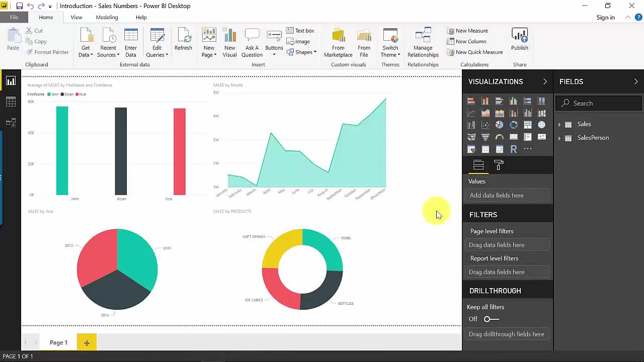This screenshot has width=644, height=362.
Task: Pick the gauge visualization icon
Action: click(x=499, y=137)
